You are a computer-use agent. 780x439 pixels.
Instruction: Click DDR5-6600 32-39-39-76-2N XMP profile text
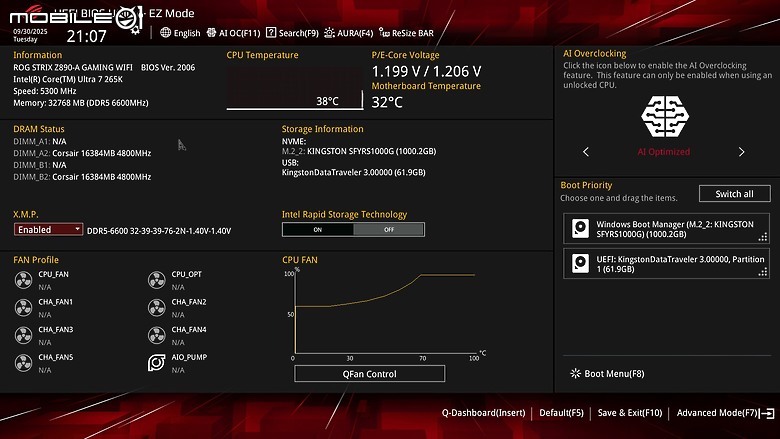(159, 231)
